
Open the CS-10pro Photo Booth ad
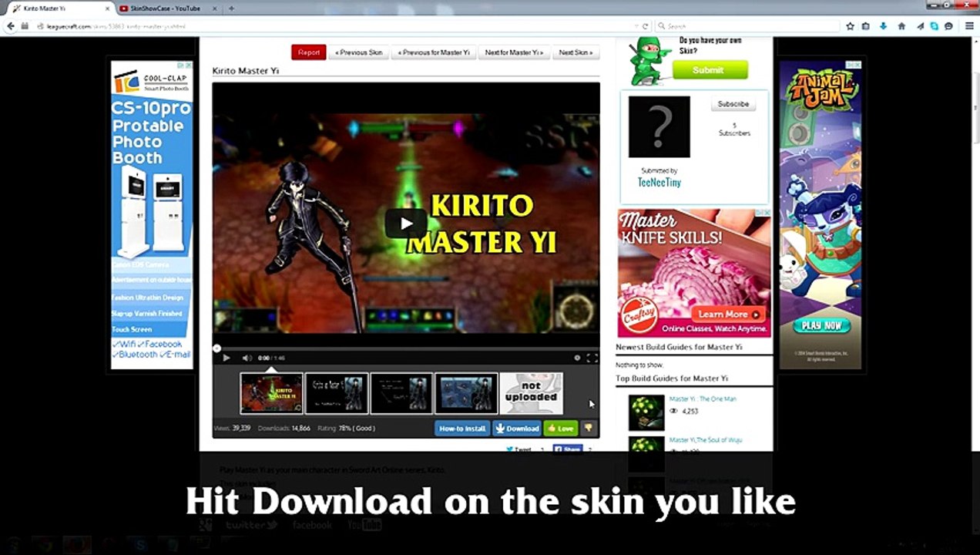152,215
